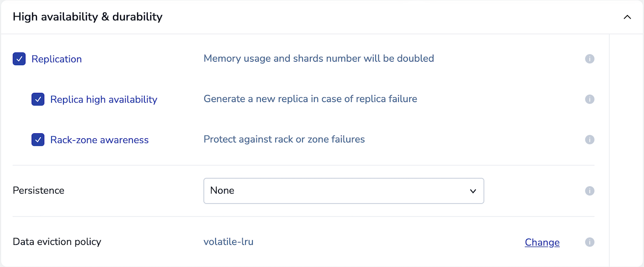This screenshot has height=267, width=644.
Task: Click the Persistence field label
Action: pyautogui.click(x=39, y=191)
